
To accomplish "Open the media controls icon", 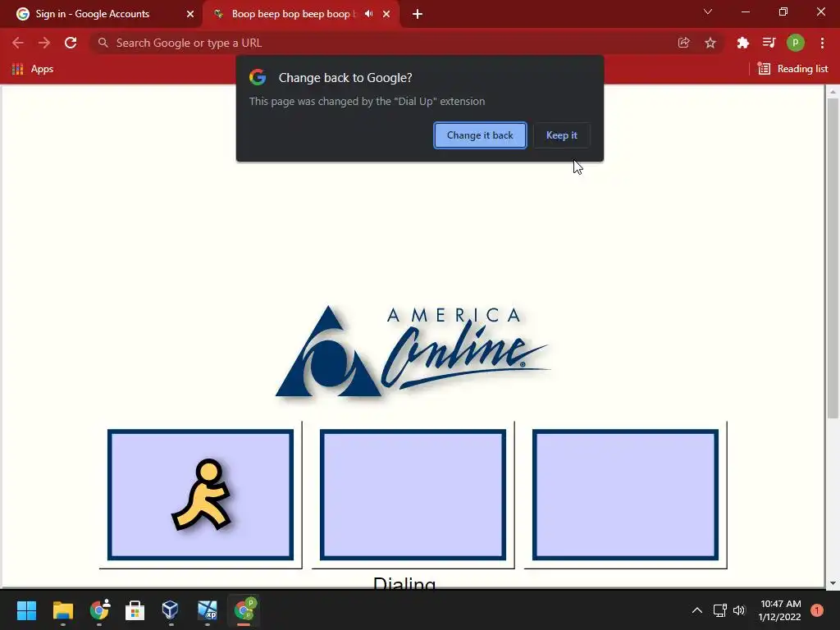I will click(769, 43).
